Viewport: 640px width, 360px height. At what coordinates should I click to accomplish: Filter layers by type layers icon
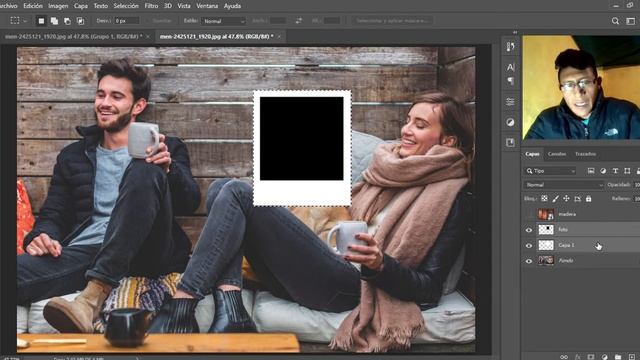point(615,171)
